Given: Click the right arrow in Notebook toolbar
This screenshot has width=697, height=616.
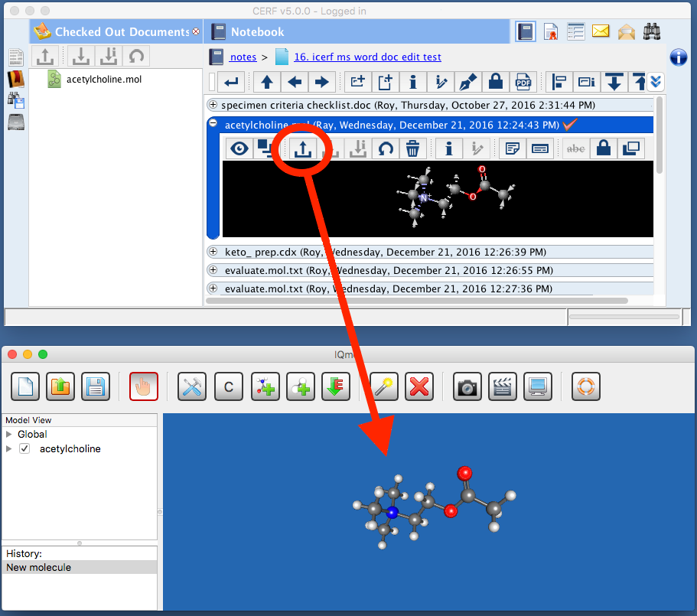Looking at the screenshot, I should click(322, 82).
